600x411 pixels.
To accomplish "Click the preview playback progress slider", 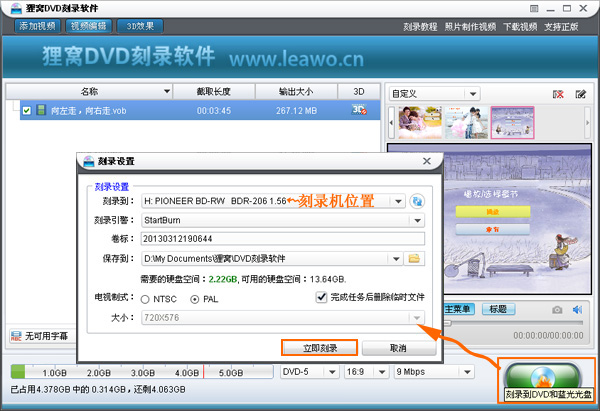I will [513, 323].
